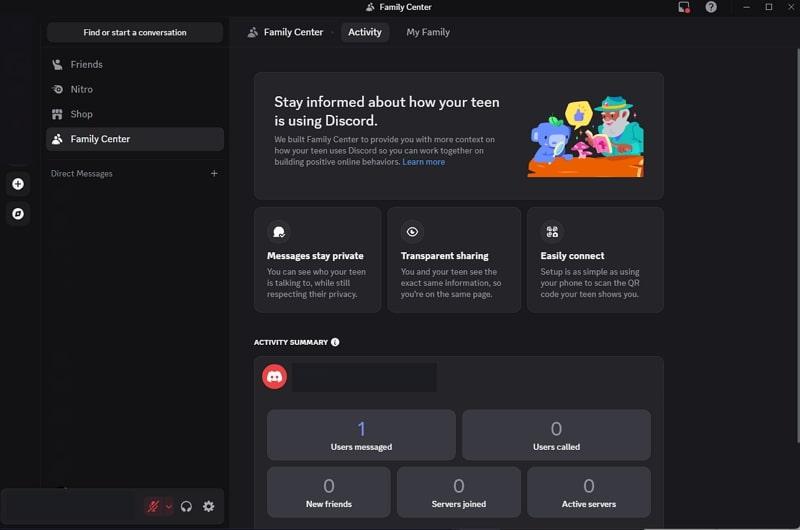Click the red Discord avatar in the summary
Image resolution: width=800 pixels, height=530 pixels.
274,377
